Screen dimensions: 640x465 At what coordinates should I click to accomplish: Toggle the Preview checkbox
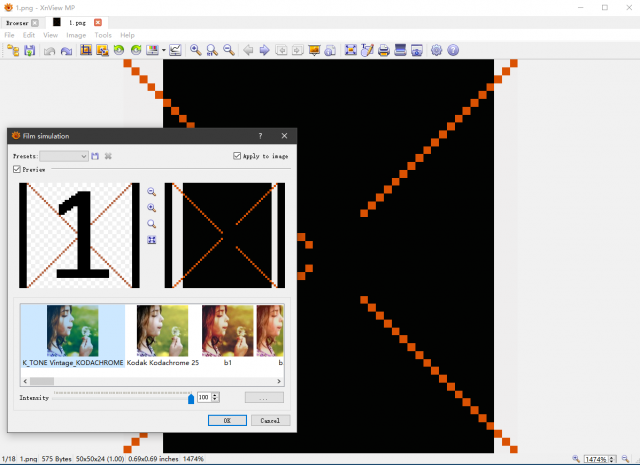coord(17,169)
